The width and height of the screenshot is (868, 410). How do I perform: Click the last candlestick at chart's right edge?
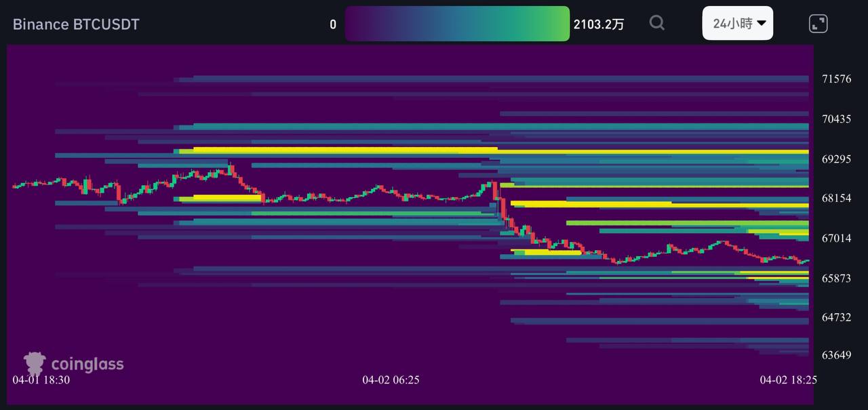(806, 261)
